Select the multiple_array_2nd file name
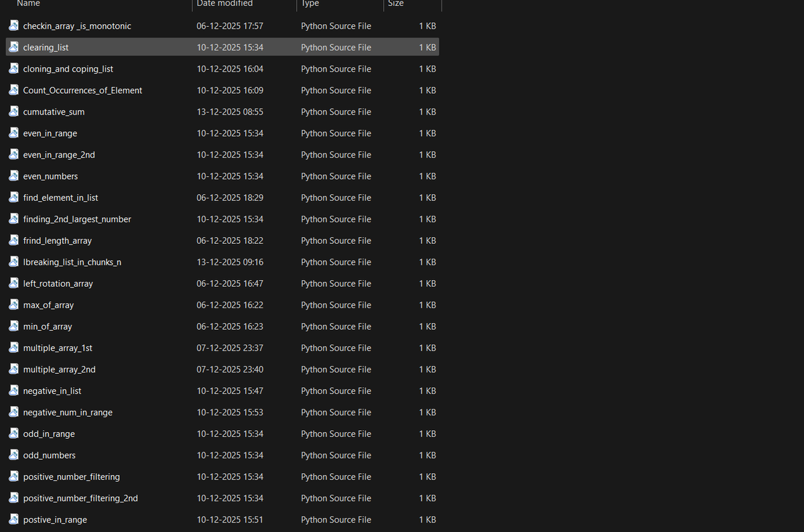 [x=60, y=369]
